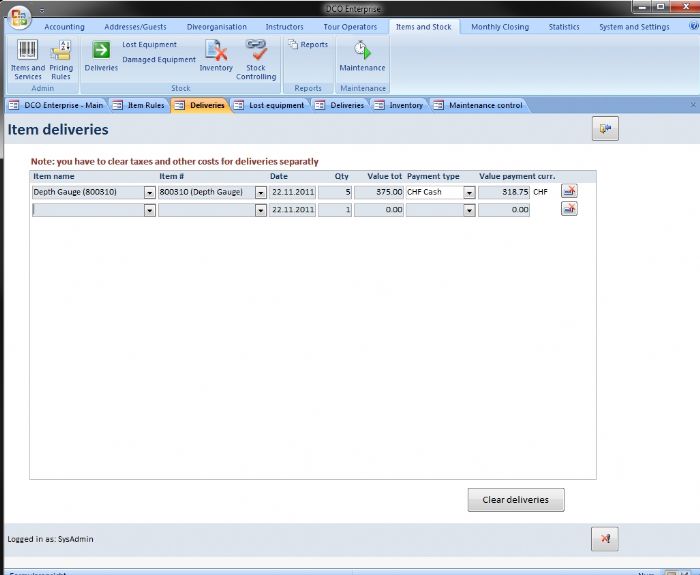Click Damaged Equipment in Stock group
The height and width of the screenshot is (575, 700).
coord(159,60)
